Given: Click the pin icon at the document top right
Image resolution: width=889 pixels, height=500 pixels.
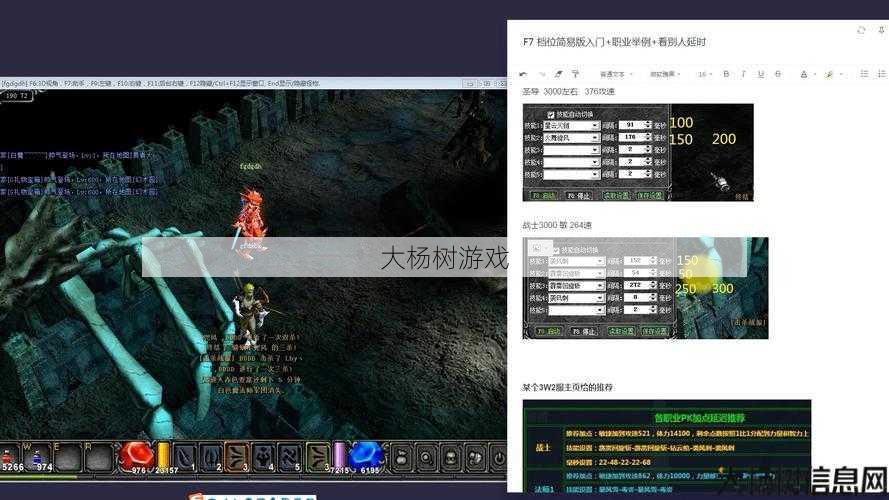Looking at the screenshot, I should click(x=882, y=30).
